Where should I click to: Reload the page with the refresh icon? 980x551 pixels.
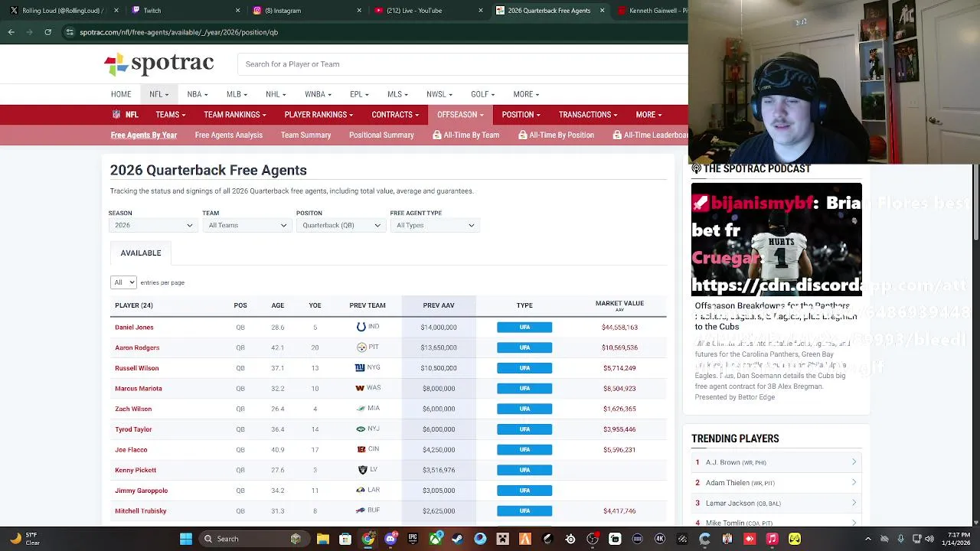[x=47, y=32]
